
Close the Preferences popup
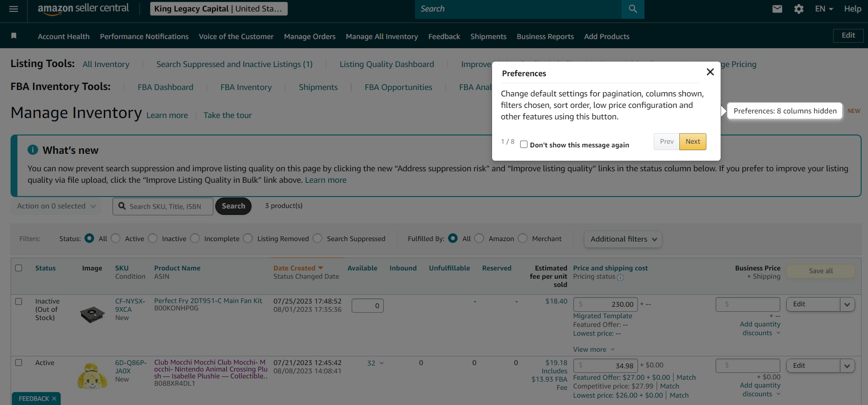(x=710, y=72)
